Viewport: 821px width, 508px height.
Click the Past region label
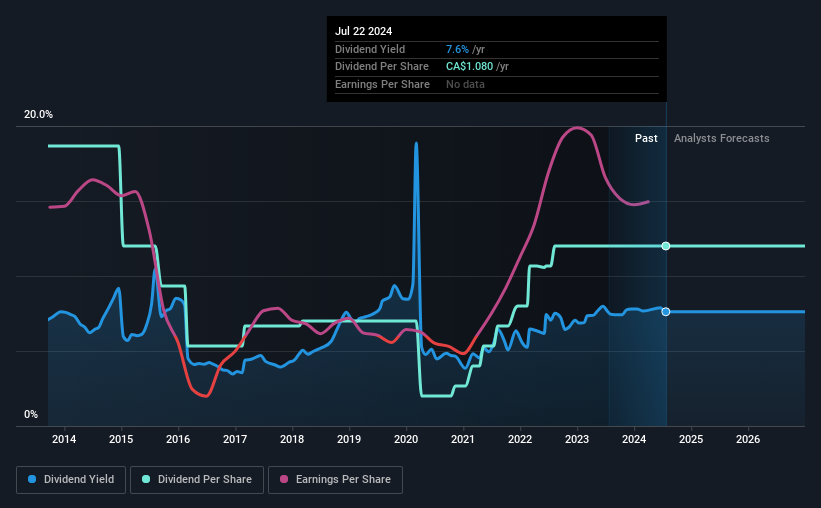coord(646,138)
